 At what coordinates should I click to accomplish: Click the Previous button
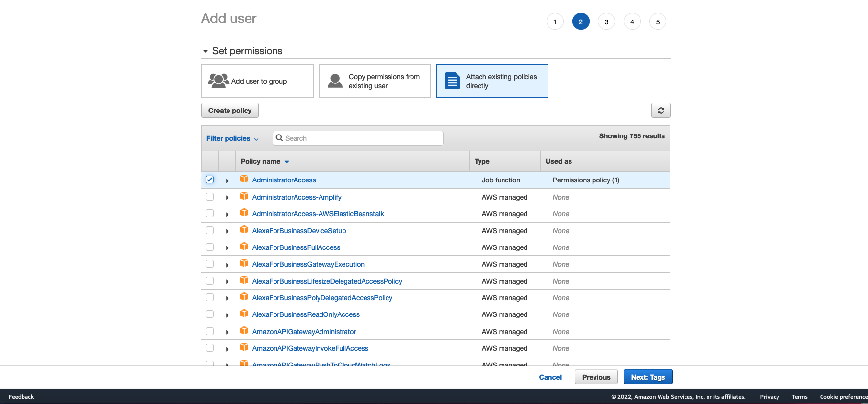596,377
